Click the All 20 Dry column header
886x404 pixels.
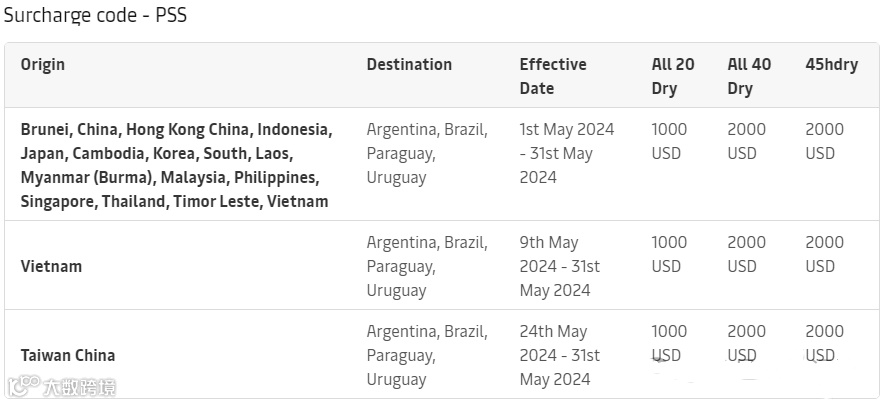tap(672, 76)
